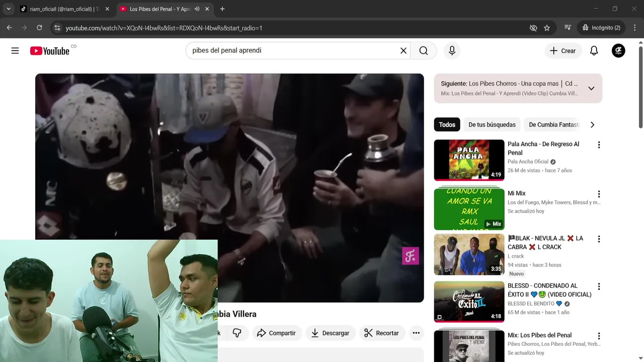Open the Pala Ancha Oficial channel
Screen dimensions: 644x362
528,162
